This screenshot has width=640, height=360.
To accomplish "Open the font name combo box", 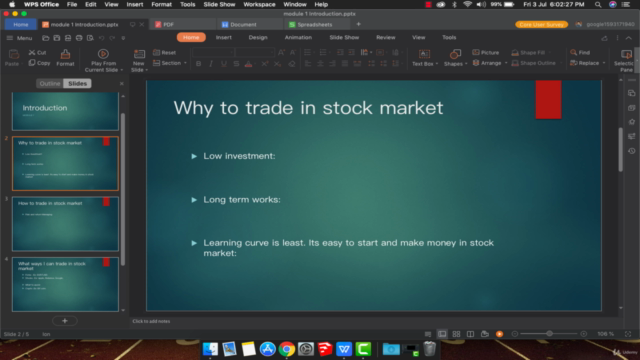I will click(213, 52).
